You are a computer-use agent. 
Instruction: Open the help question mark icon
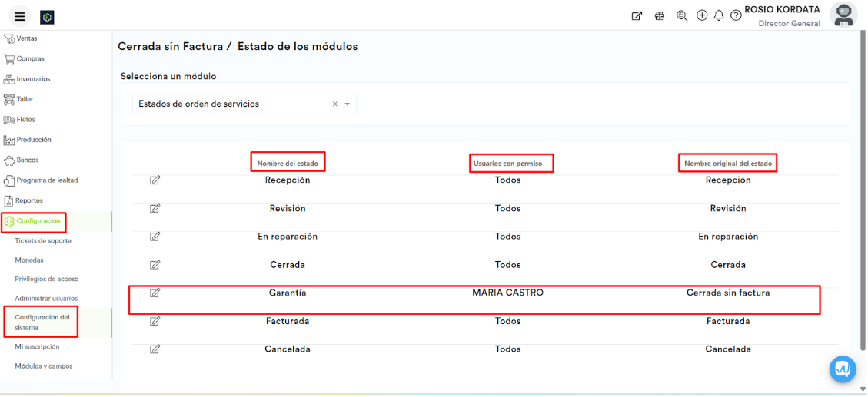[736, 15]
